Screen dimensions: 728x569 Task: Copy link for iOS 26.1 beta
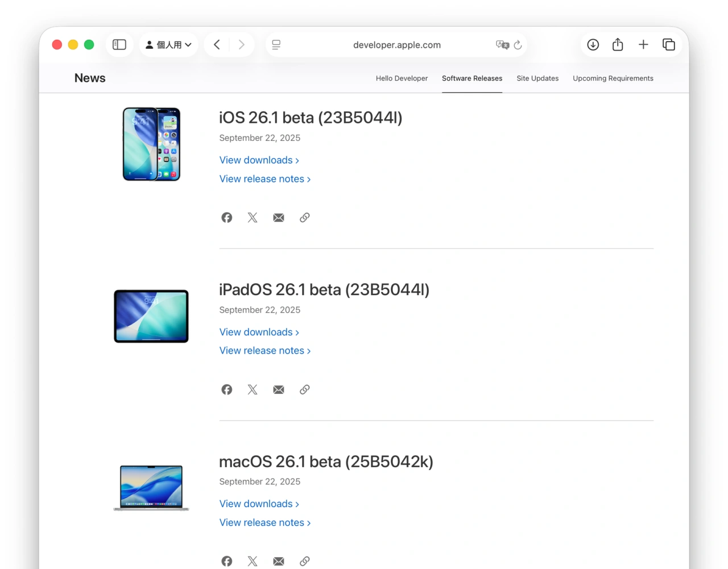(x=304, y=217)
